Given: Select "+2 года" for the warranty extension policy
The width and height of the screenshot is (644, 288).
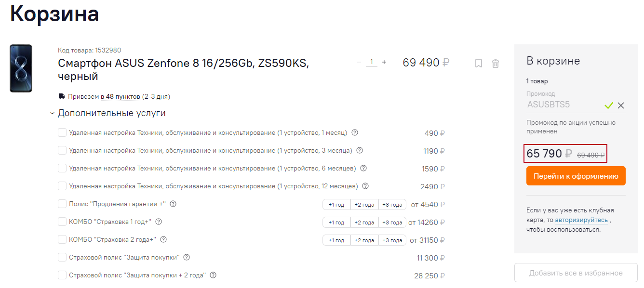Looking at the screenshot, I should 364,205.
